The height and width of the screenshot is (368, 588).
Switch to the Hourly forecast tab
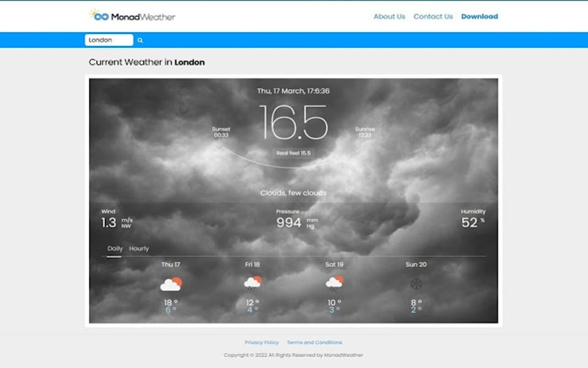[x=140, y=248]
